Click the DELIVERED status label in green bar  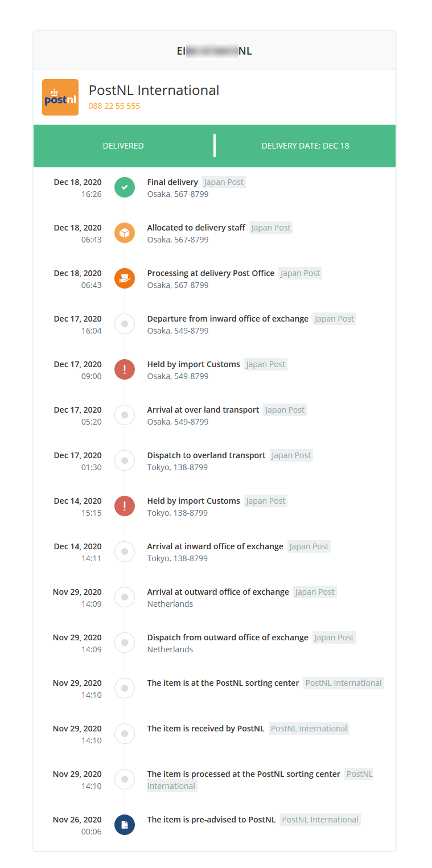point(123,146)
